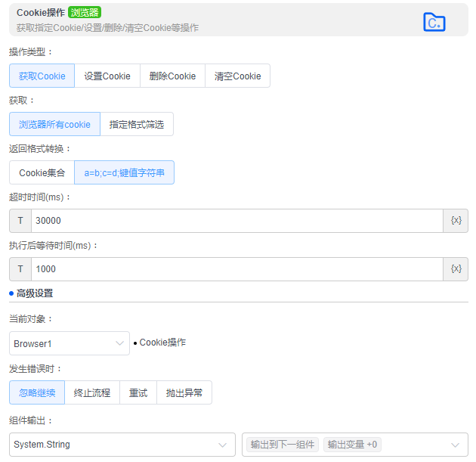Select the 获取Cookie operation type
The width and height of the screenshot is (476, 462).
[x=42, y=76]
